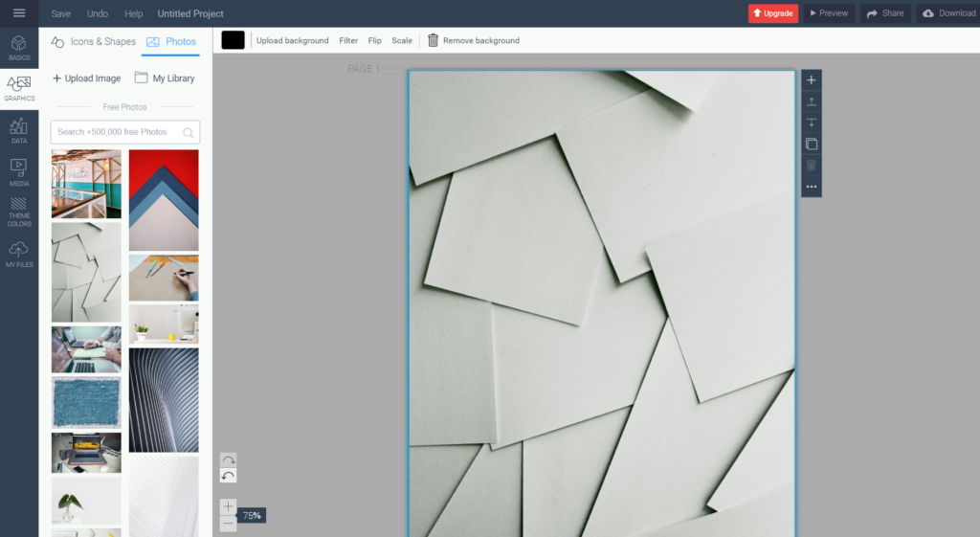The height and width of the screenshot is (537, 980).
Task: Click the Scale option
Action: click(x=402, y=40)
